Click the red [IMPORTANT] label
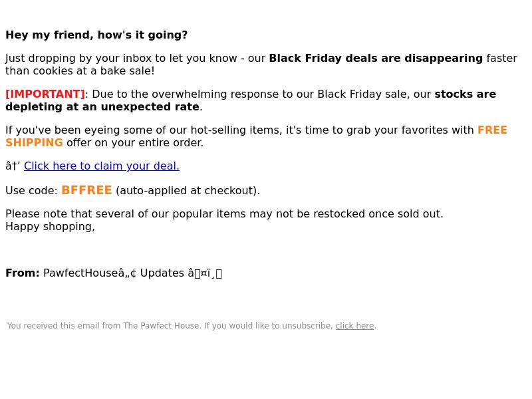 pos(45,94)
